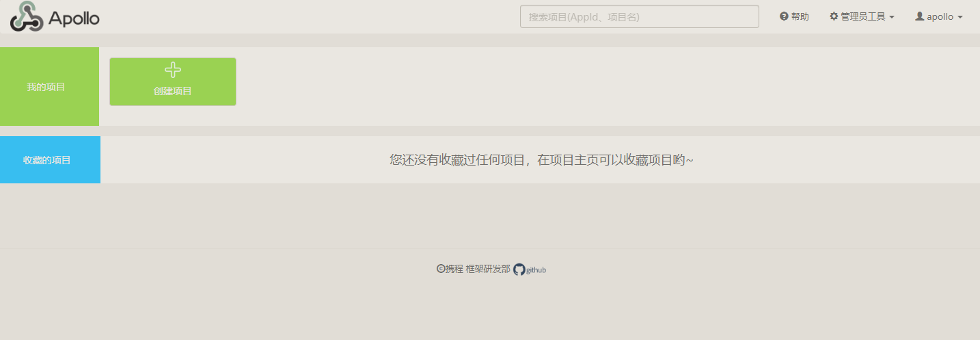Open the apollo user account menu

940,17
